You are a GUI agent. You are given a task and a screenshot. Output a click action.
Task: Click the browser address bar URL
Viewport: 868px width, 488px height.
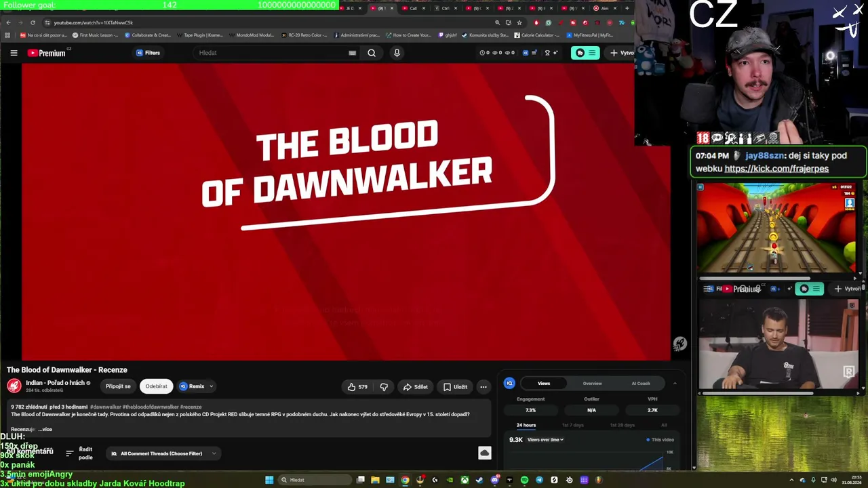point(94,22)
